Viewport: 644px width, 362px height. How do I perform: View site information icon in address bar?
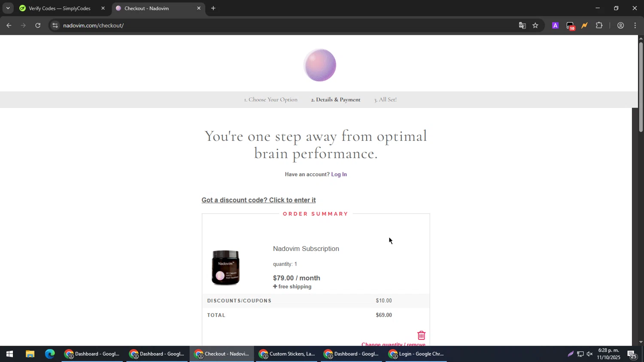(55, 26)
